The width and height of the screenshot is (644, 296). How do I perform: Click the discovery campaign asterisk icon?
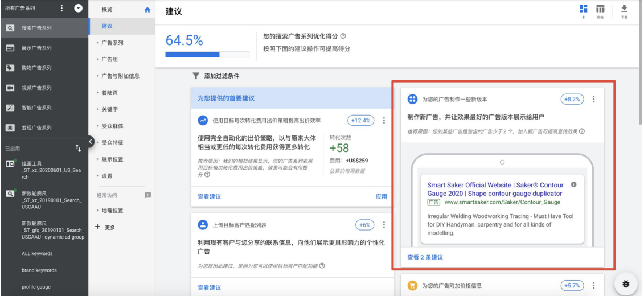(x=10, y=128)
